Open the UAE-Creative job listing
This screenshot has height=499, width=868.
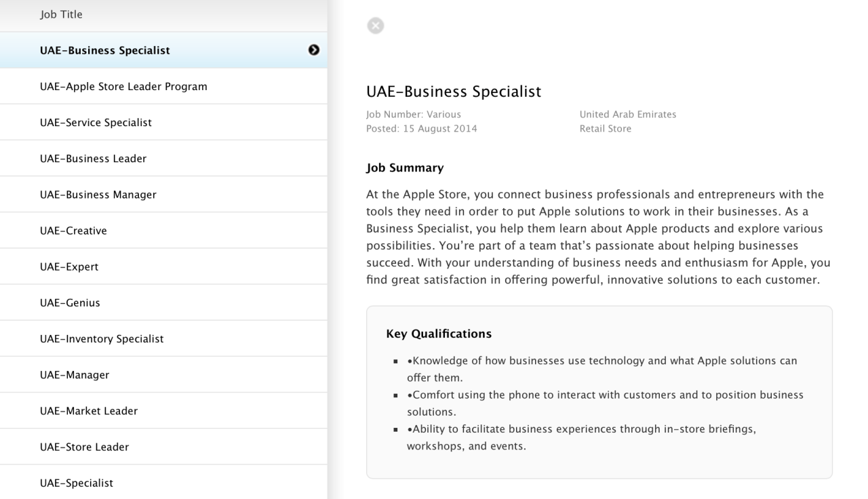pyautogui.click(x=73, y=231)
